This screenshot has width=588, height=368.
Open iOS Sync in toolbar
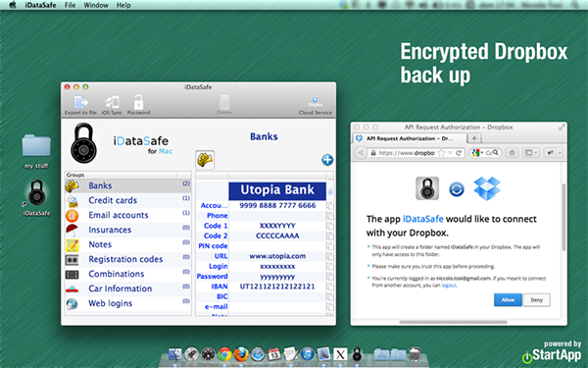tap(112, 105)
